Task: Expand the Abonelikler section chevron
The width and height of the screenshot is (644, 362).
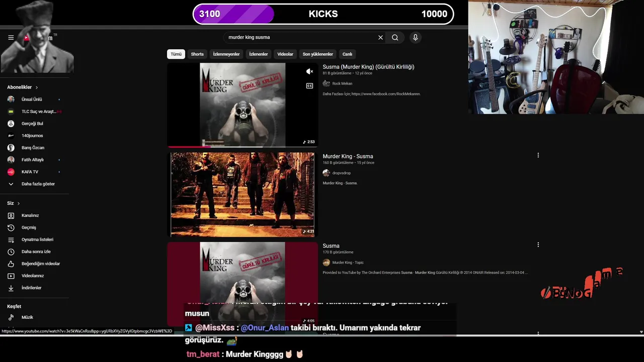Action: (x=36, y=87)
